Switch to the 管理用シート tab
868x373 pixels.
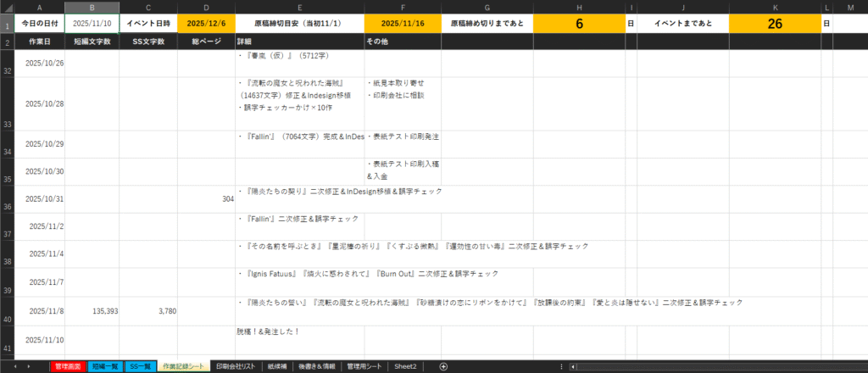365,366
